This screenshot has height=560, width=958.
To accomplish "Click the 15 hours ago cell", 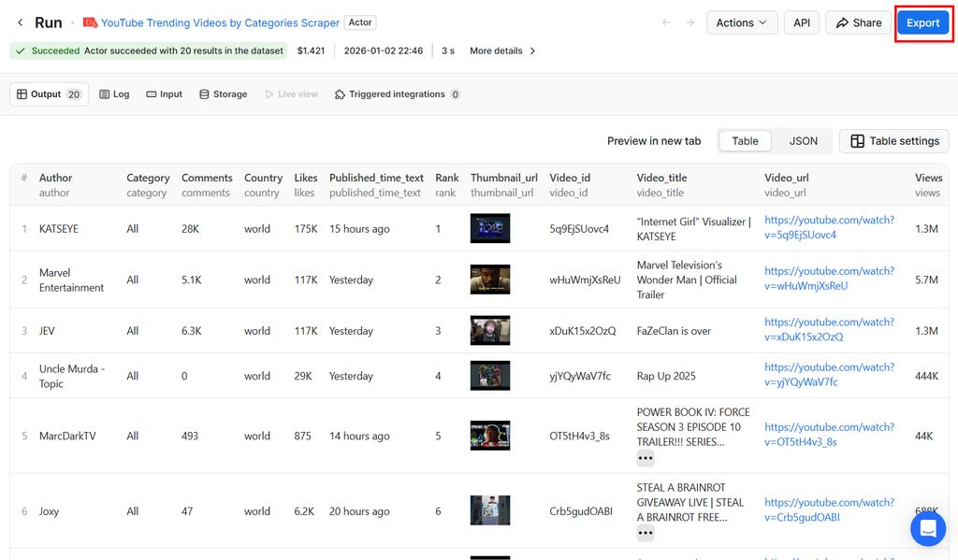I will pyautogui.click(x=359, y=228).
